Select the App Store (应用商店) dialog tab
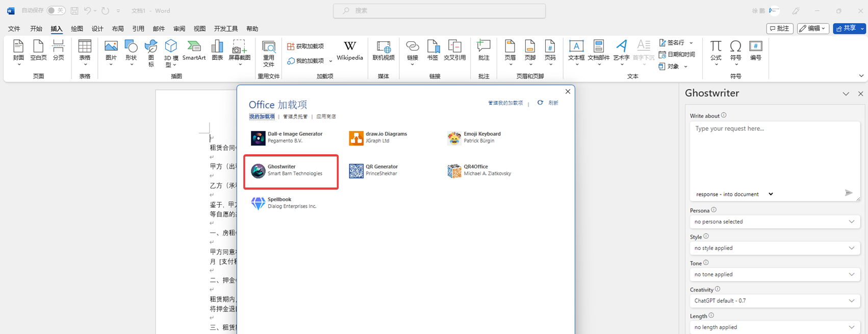 (x=326, y=116)
